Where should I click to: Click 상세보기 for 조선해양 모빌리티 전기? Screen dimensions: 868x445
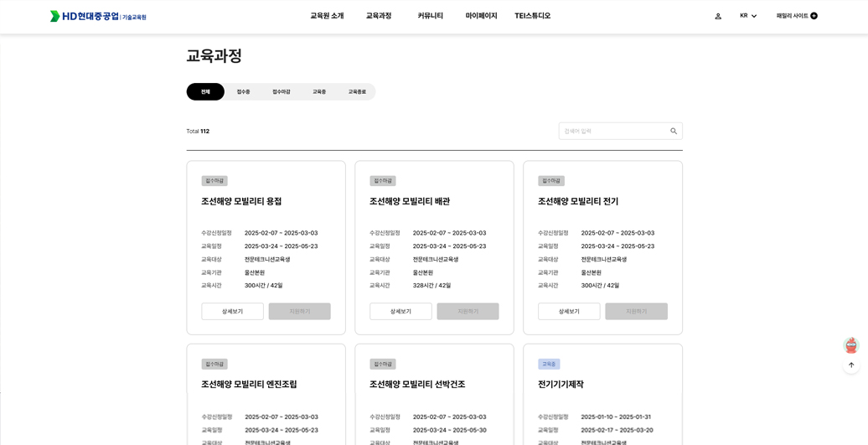[x=569, y=312]
